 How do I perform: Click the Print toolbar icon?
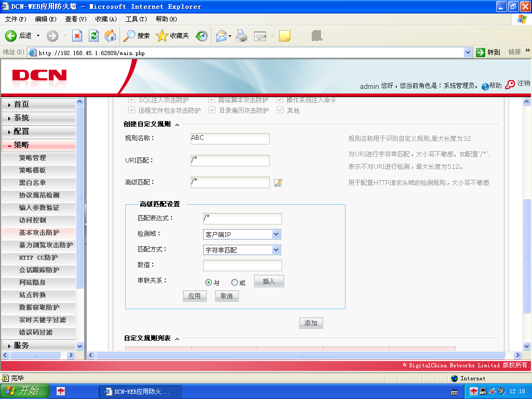242,36
